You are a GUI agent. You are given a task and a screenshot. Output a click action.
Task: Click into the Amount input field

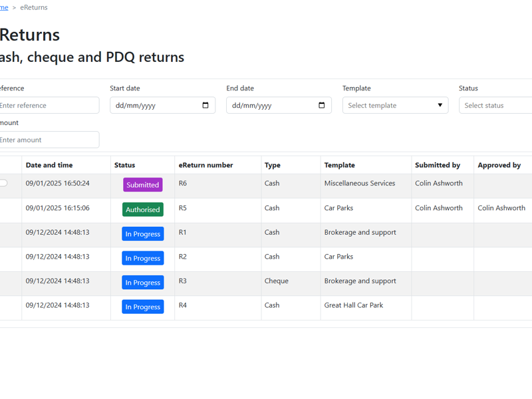click(47, 140)
